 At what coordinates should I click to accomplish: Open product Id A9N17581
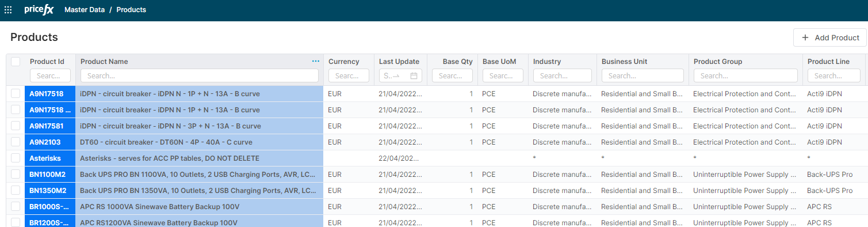point(47,126)
